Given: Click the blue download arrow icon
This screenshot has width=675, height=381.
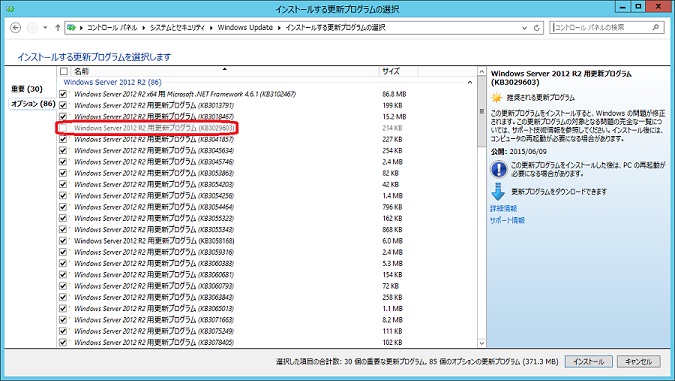Looking at the screenshot, I should (498, 192).
